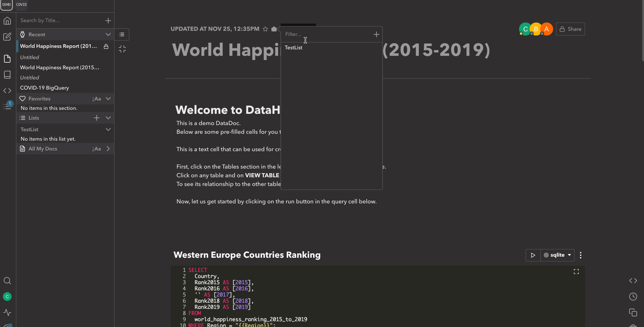Click the page vertical scrollbar
Image resolution: width=644 pixels, height=327 pixels.
coord(643,31)
